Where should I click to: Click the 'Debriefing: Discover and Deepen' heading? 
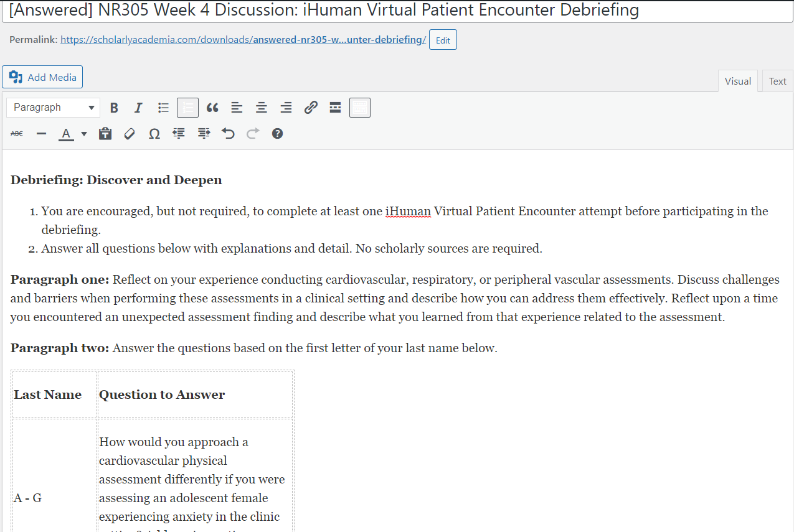[x=116, y=180]
